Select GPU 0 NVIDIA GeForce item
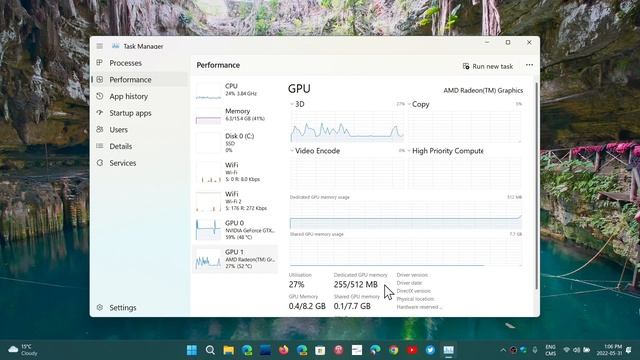640x360 pixels. pos(235,230)
